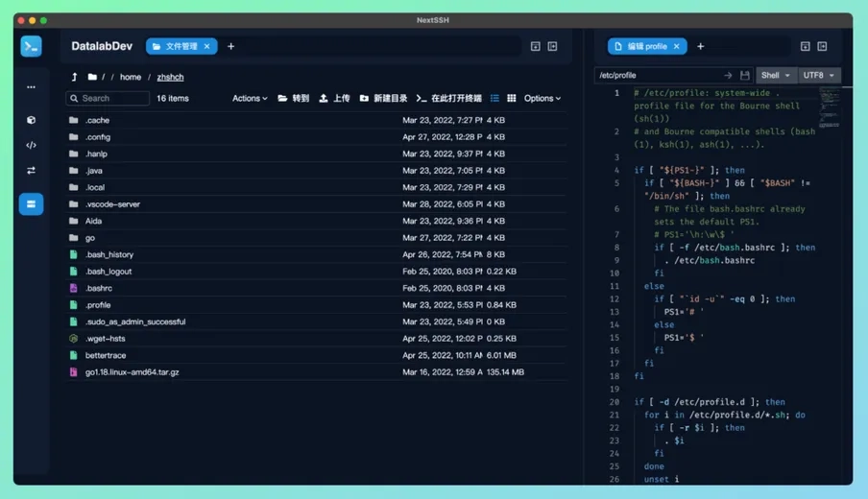The width and height of the screenshot is (868, 499).
Task: Click editor line with 'unset i'
Action: point(662,479)
